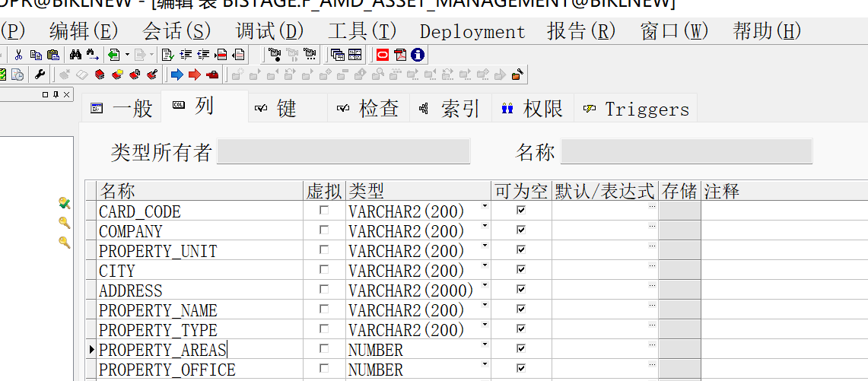This screenshot has width=868, height=381.
Task: Open type dropdown for COMPANY row
Action: (485, 226)
